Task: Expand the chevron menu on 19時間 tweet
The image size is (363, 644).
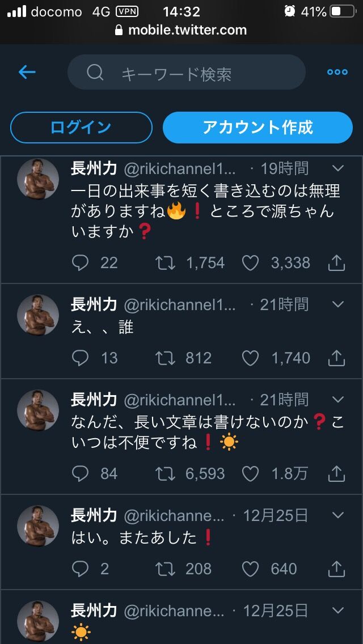Action: tap(337, 168)
